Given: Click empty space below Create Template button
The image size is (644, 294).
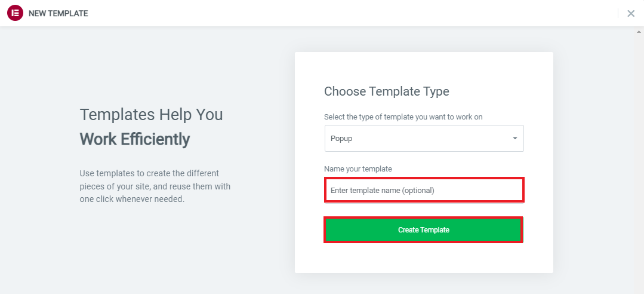Looking at the screenshot, I should 424,258.
